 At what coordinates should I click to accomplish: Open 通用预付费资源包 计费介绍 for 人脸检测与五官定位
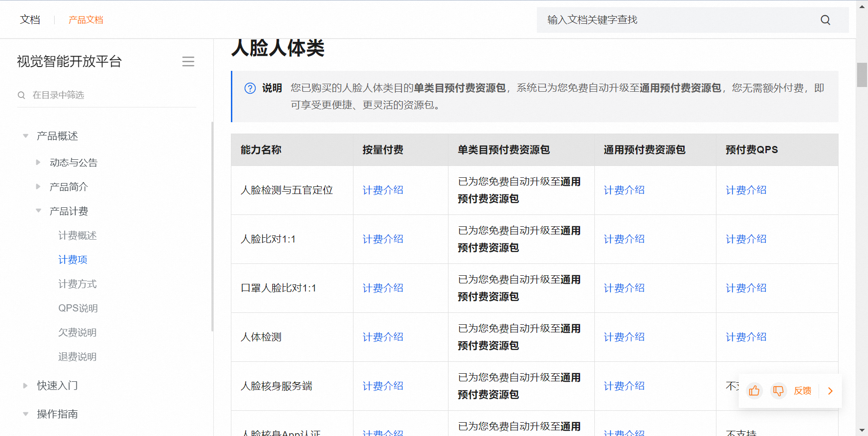624,190
